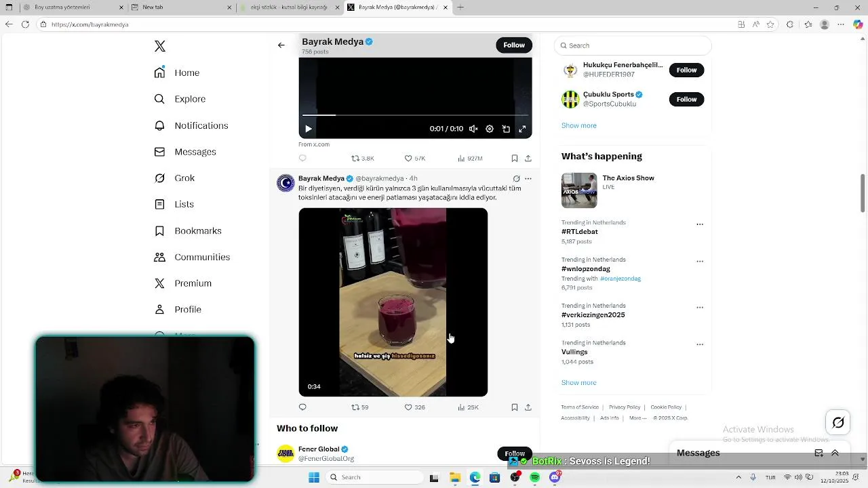Switch to Boy uzatma yöntemleri tab

(73, 7)
